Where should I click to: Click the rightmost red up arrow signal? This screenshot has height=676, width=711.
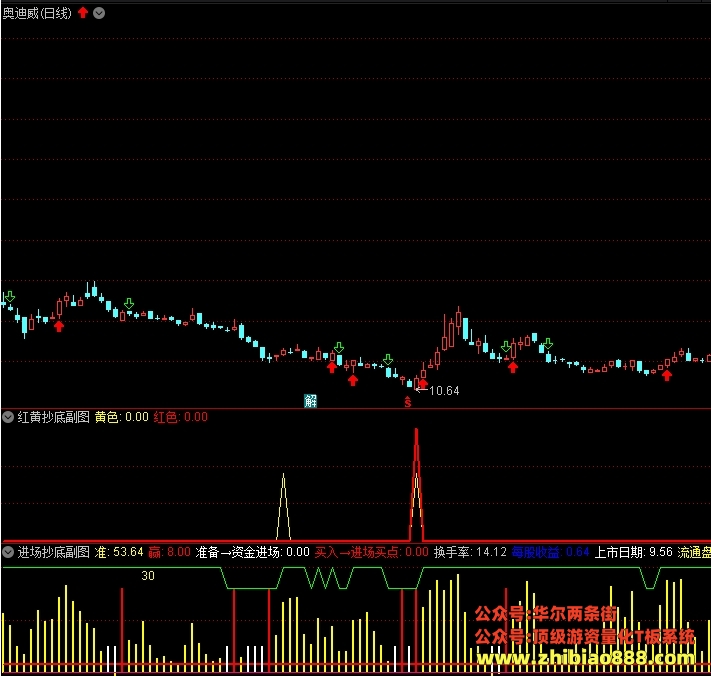point(667,375)
